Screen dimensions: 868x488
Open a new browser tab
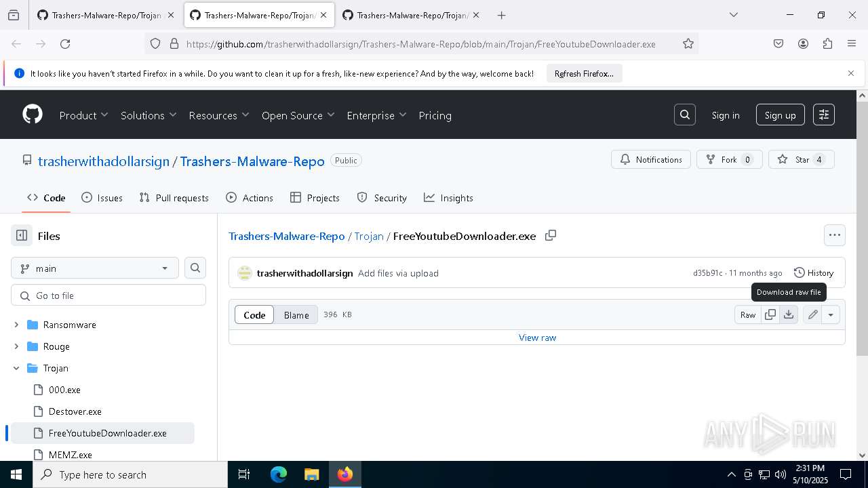pyautogui.click(x=502, y=15)
